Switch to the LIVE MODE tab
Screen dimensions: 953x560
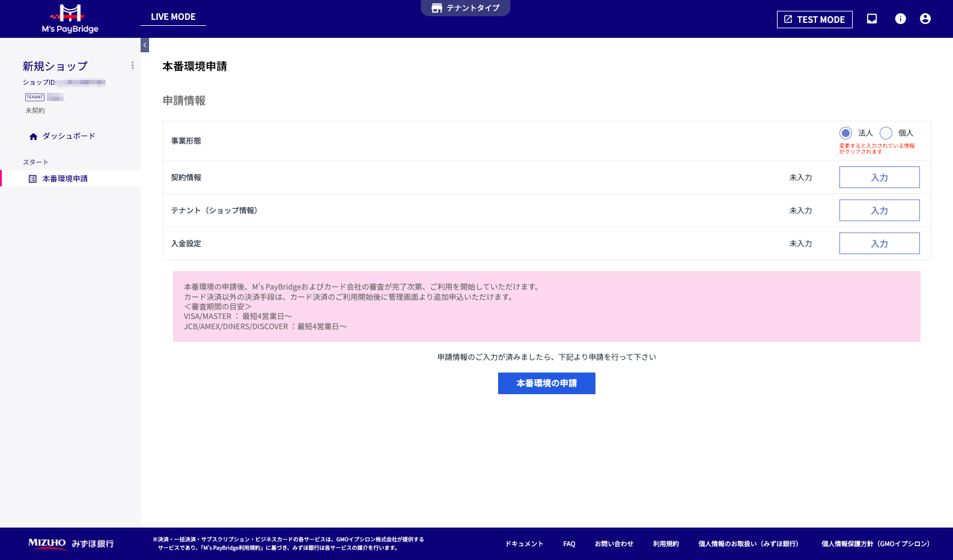point(173,17)
